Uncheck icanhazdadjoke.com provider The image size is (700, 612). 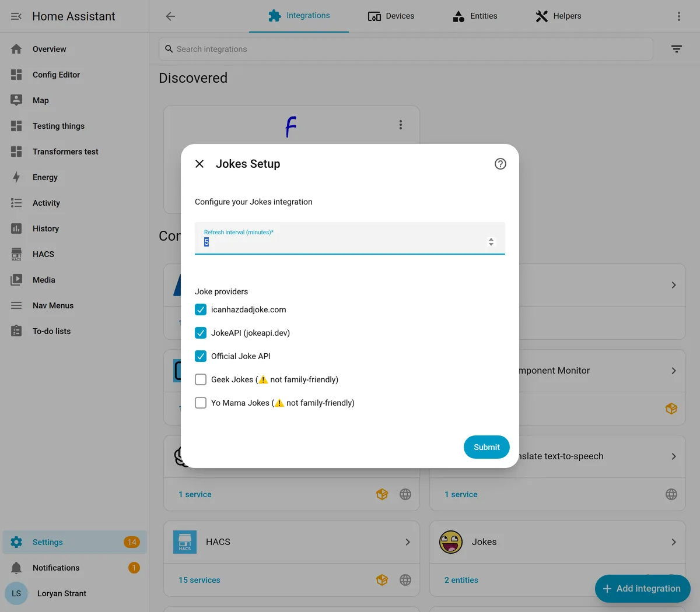pyautogui.click(x=201, y=309)
